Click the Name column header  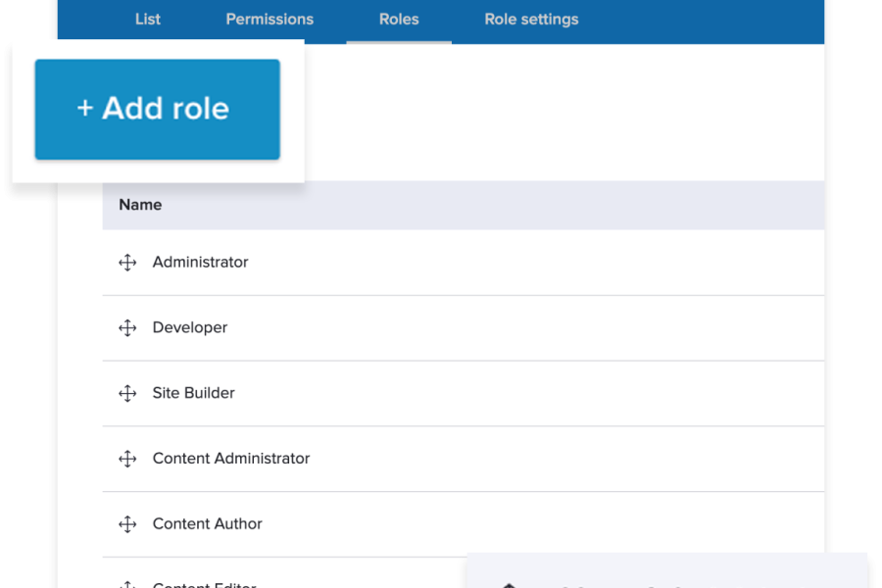tap(140, 205)
